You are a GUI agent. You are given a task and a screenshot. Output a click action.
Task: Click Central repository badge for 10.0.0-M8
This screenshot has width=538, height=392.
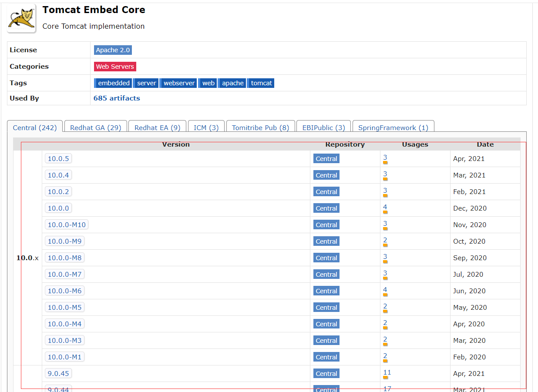[326, 258]
